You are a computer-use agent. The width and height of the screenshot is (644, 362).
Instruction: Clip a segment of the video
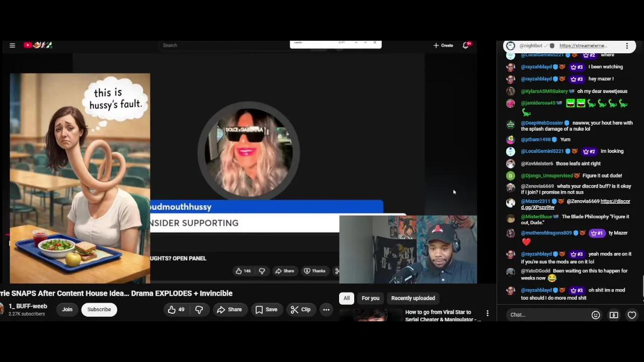300,310
